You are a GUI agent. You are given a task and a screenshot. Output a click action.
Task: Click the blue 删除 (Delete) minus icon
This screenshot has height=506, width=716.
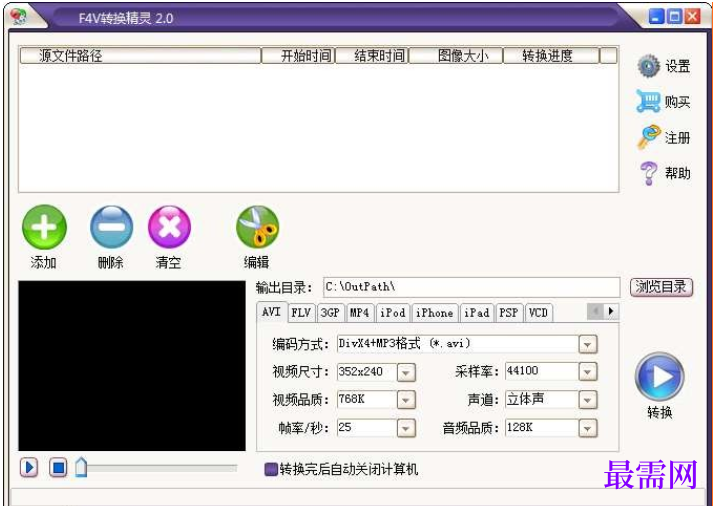pyautogui.click(x=111, y=227)
